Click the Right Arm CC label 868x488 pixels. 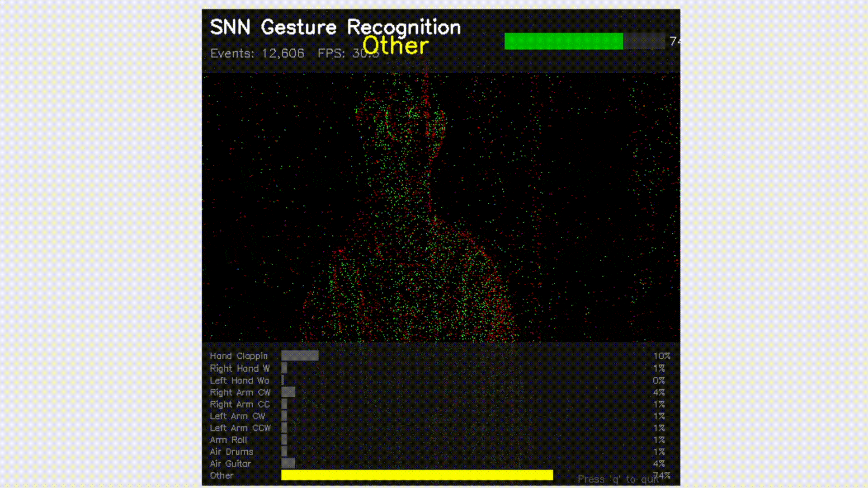tap(239, 404)
